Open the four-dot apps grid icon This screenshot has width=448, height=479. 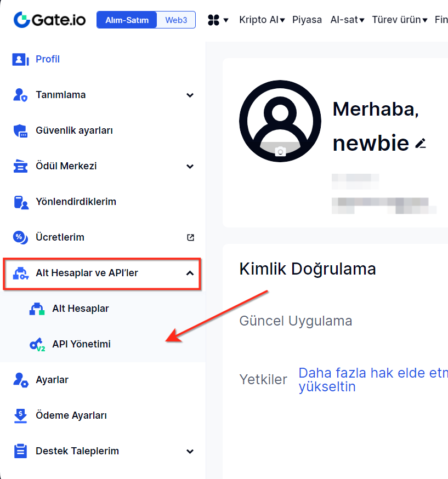click(x=213, y=20)
